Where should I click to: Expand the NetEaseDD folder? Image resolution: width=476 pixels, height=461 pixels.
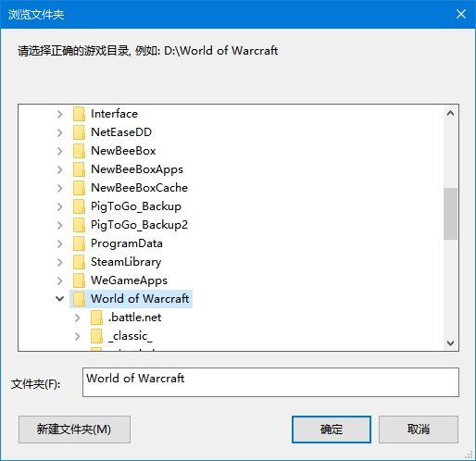tap(60, 132)
